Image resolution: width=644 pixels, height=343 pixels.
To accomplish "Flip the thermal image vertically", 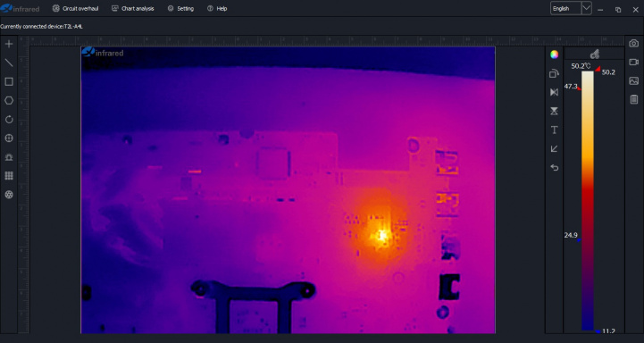I will coord(554,111).
